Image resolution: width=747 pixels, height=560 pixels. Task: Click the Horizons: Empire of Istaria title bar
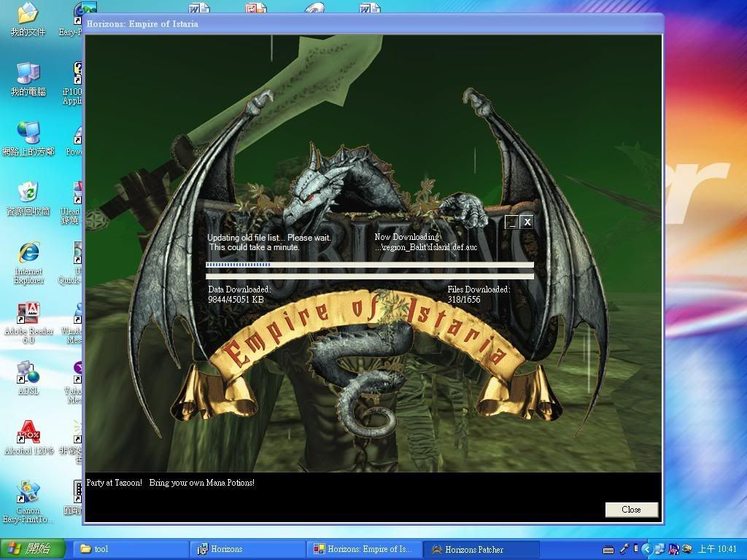[373, 24]
